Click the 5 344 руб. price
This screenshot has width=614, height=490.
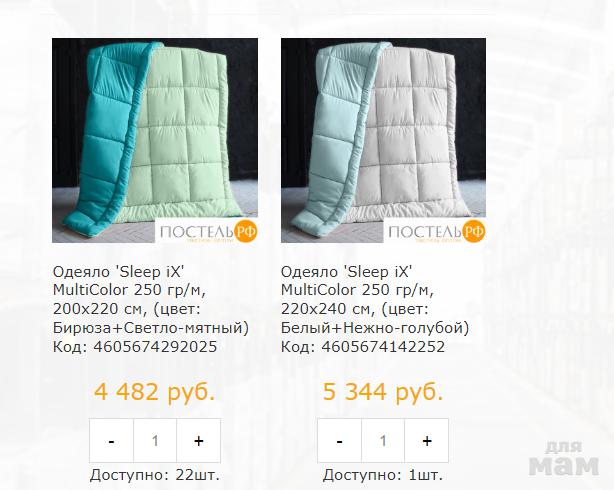coord(383,392)
